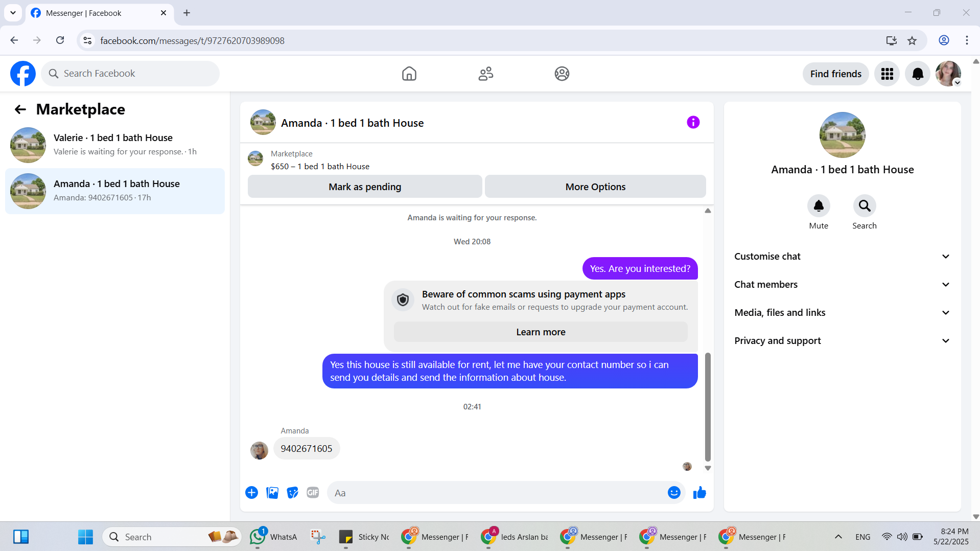Image resolution: width=980 pixels, height=551 pixels.
Task: Open the Chrome three-dot menu
Action: pyautogui.click(x=967, y=40)
